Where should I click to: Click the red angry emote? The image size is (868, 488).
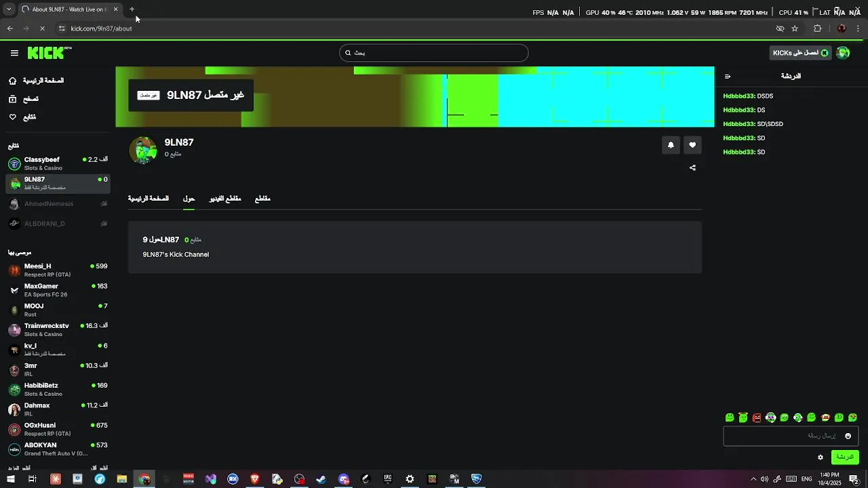(x=757, y=418)
